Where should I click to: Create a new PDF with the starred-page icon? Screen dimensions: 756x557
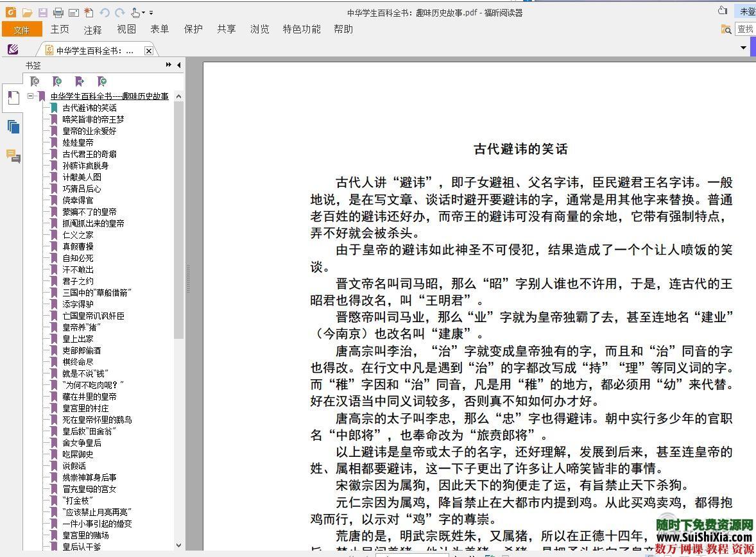tap(88, 12)
